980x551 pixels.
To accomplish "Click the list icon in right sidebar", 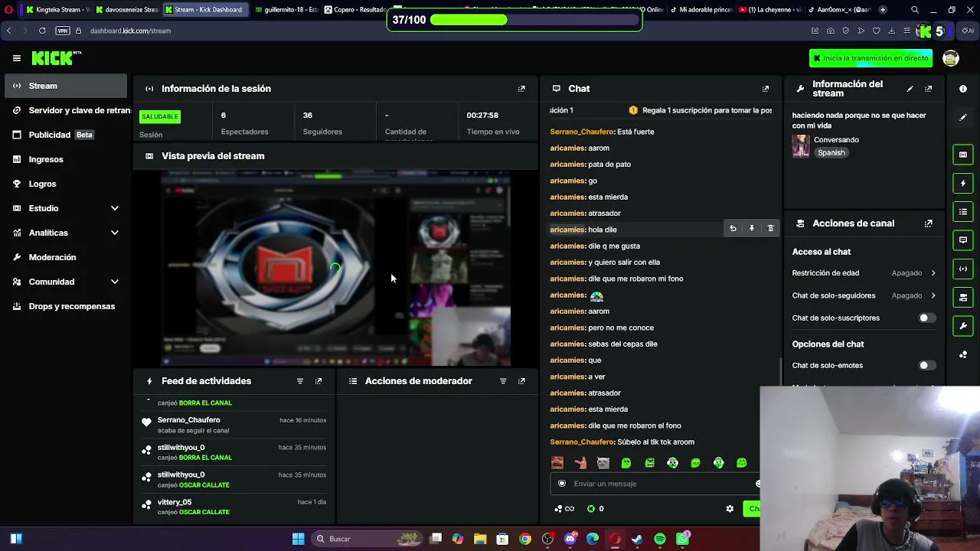I will (963, 212).
